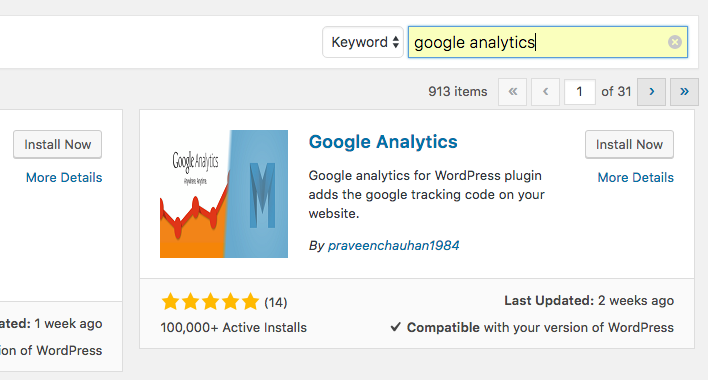708x380 pixels.
Task: Click Install Now on the left plugin card
Action: click(x=57, y=144)
